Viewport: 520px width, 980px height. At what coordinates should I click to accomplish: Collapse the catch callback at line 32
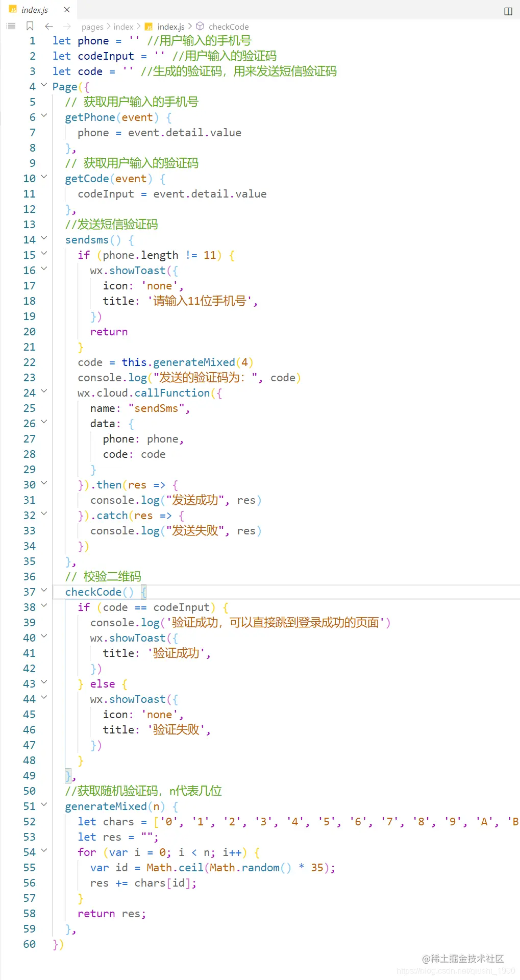pyautogui.click(x=44, y=514)
